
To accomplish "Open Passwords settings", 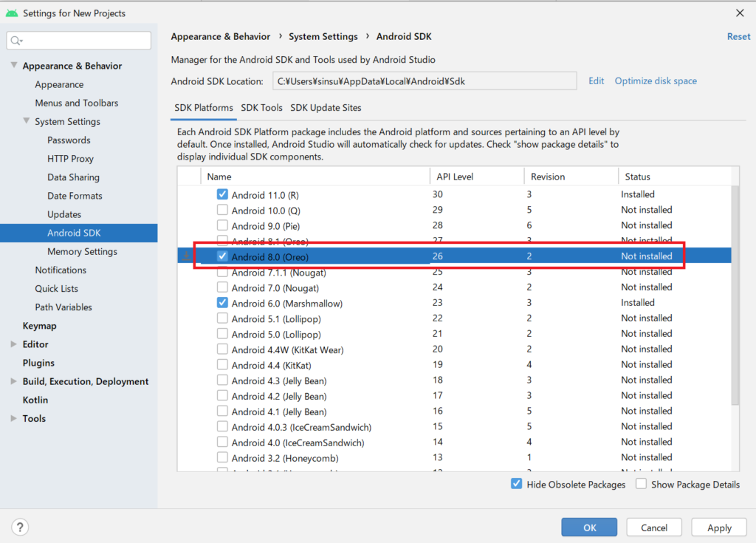I will pyautogui.click(x=69, y=140).
